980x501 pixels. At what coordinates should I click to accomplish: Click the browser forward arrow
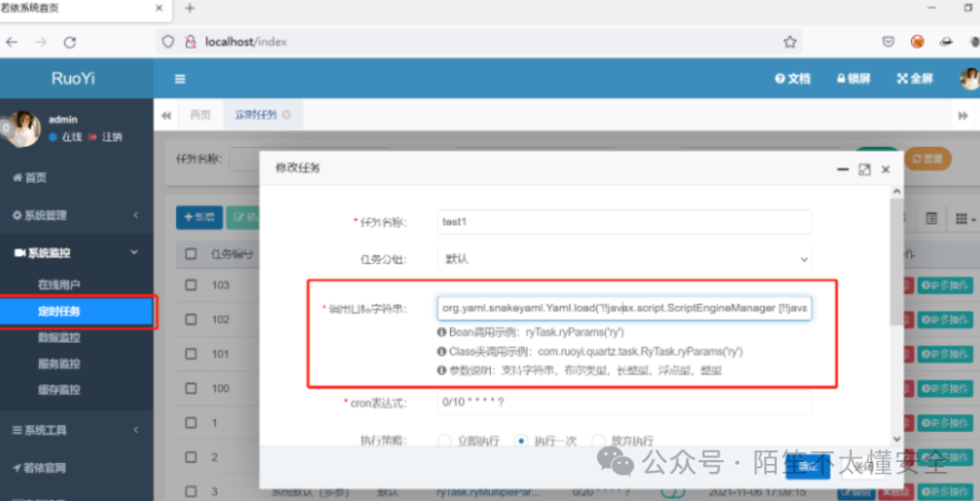tap(41, 43)
